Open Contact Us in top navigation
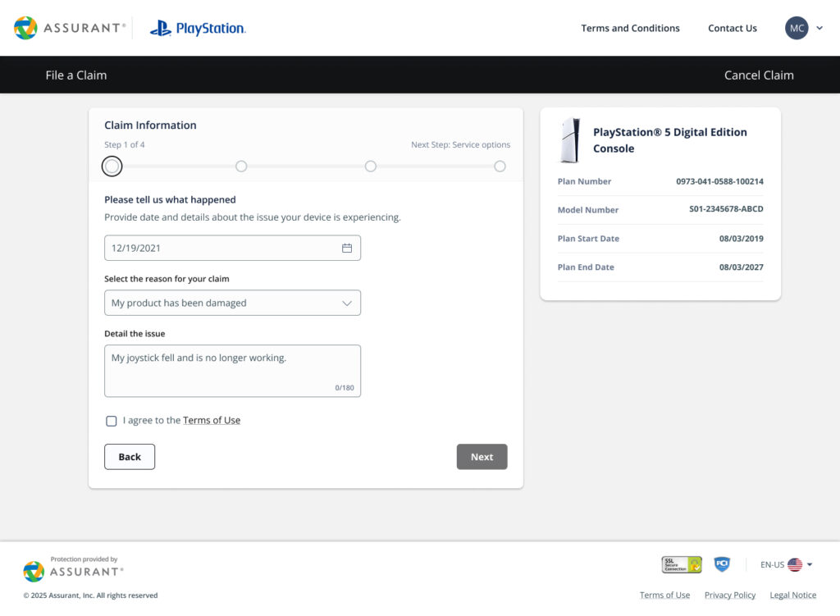The width and height of the screenshot is (840, 616). [x=732, y=28]
